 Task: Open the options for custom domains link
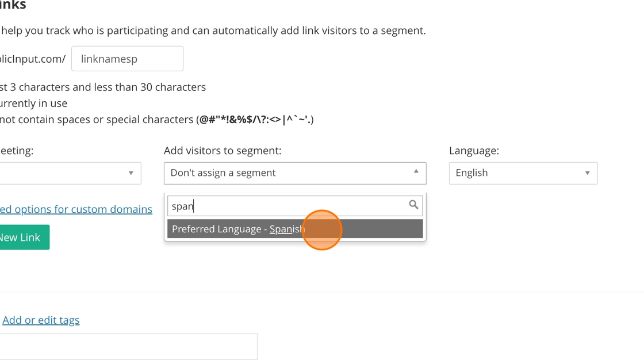pos(76,209)
